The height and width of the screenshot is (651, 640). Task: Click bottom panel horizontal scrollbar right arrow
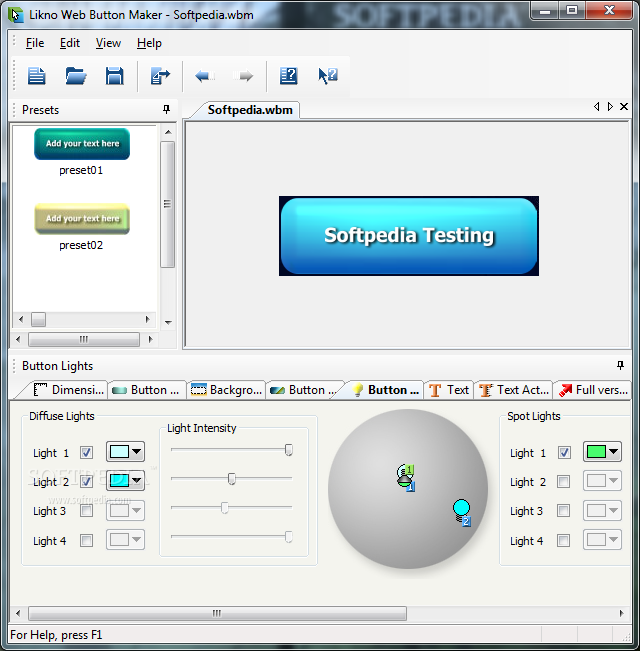tap(621, 613)
